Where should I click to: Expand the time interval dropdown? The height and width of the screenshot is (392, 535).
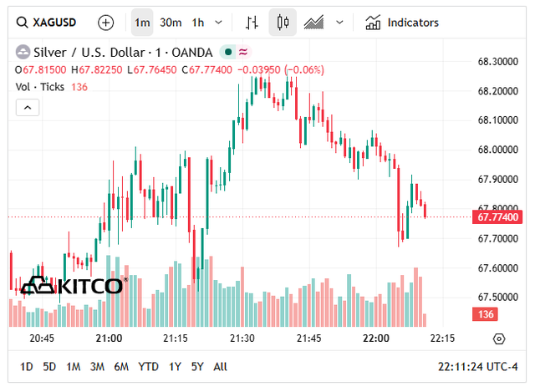coord(218,23)
